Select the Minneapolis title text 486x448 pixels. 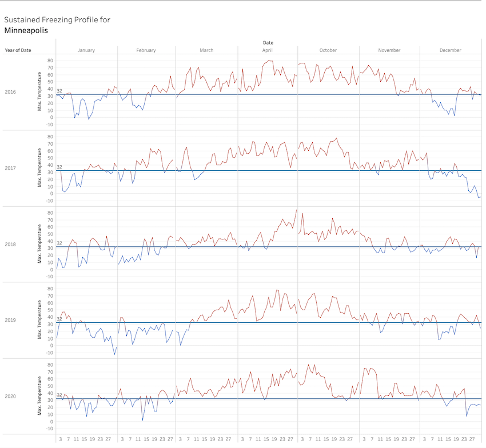[26, 30]
